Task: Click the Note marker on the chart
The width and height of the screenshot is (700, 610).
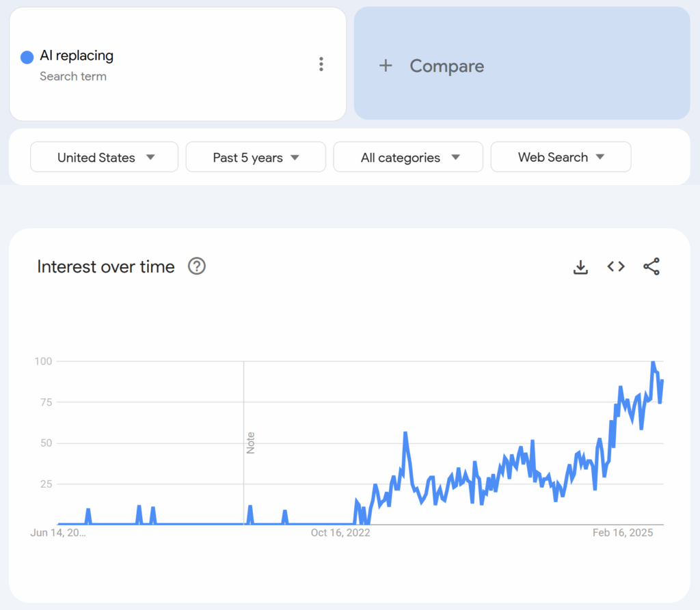Action: pyautogui.click(x=250, y=443)
